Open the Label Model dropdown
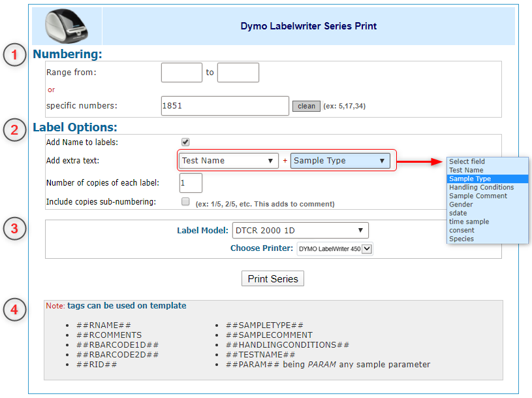The height and width of the screenshot is (398, 532). 300,230
